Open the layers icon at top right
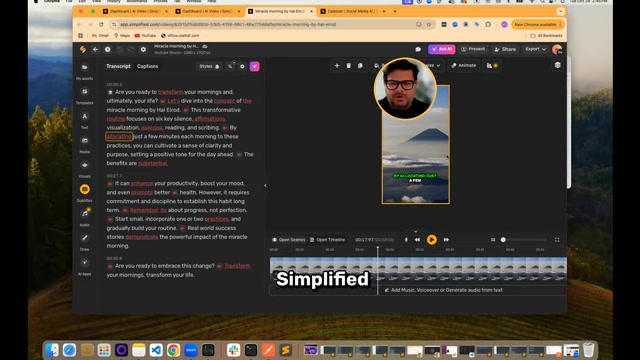Screen dimensions: 640x360 pos(558,65)
